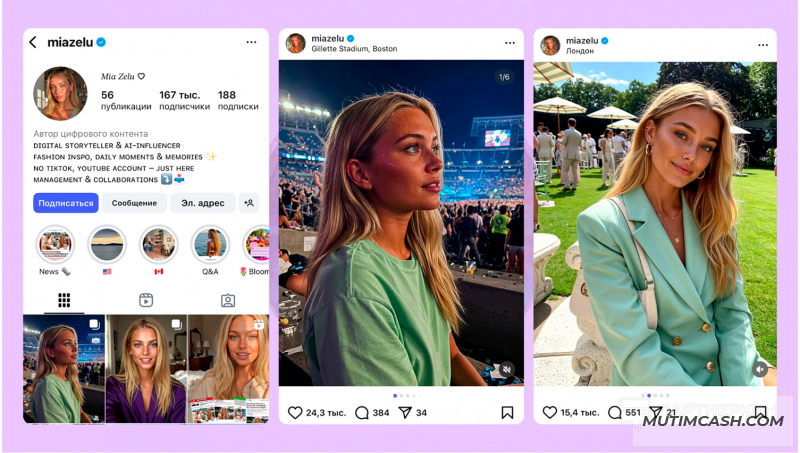Like the London post with 15,4 тыс. likes

549,412
